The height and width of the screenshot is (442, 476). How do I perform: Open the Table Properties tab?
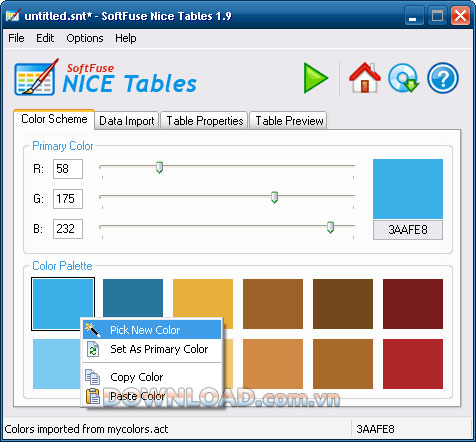[204, 121]
